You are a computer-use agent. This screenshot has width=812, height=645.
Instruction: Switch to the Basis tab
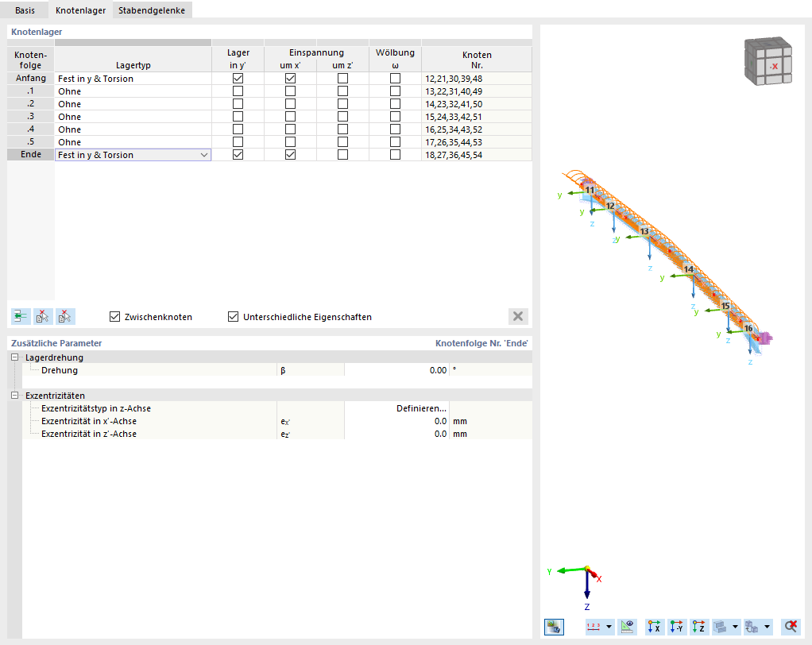[25, 10]
